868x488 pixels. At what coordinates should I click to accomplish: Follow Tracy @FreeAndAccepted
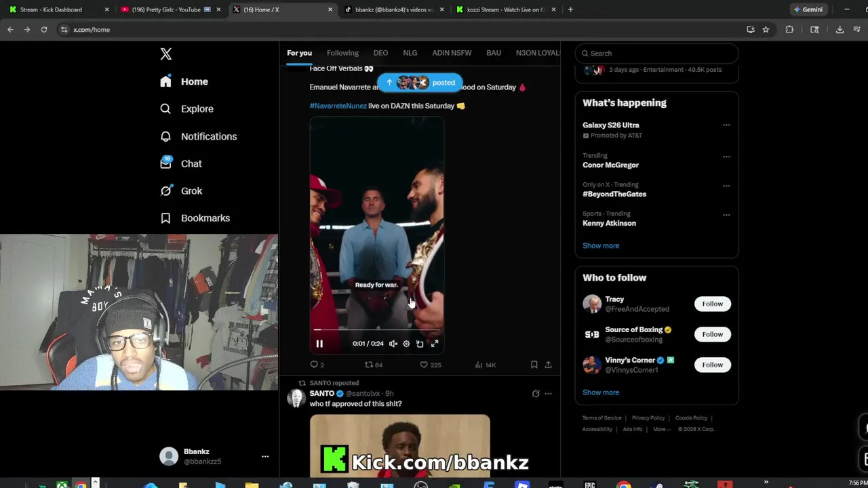[712, 304]
